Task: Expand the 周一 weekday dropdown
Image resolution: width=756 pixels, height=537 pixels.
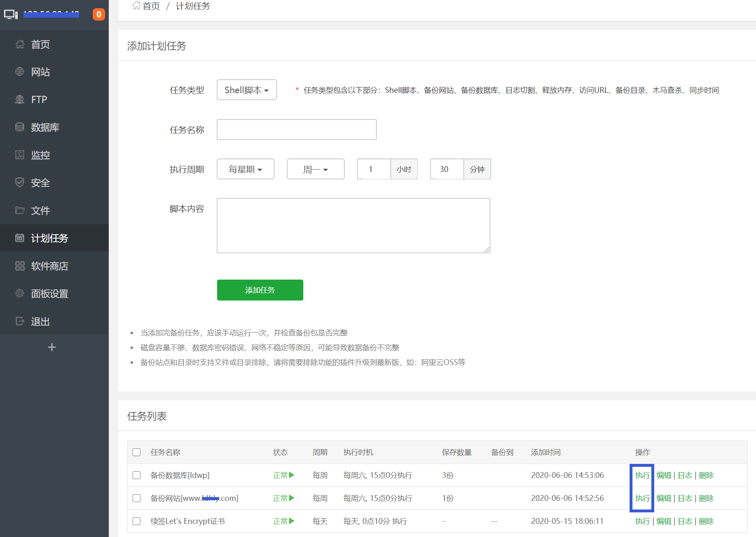Action: pyautogui.click(x=316, y=169)
